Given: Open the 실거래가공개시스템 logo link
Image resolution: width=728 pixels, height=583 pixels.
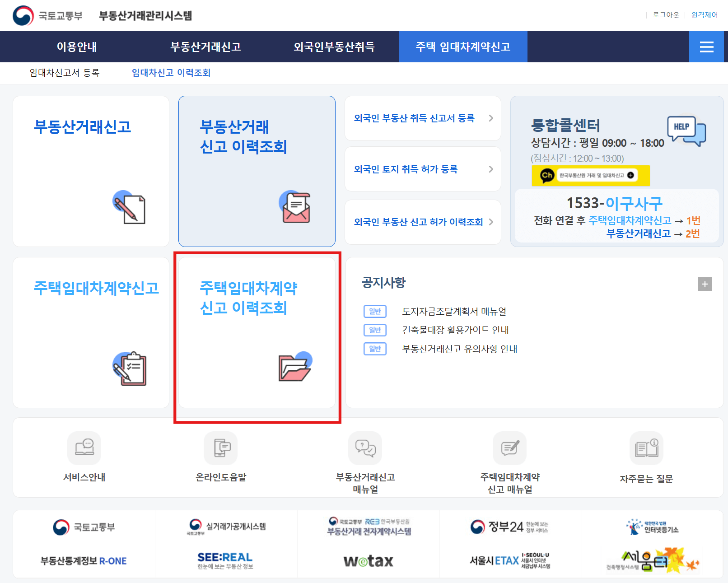Looking at the screenshot, I should [226, 527].
